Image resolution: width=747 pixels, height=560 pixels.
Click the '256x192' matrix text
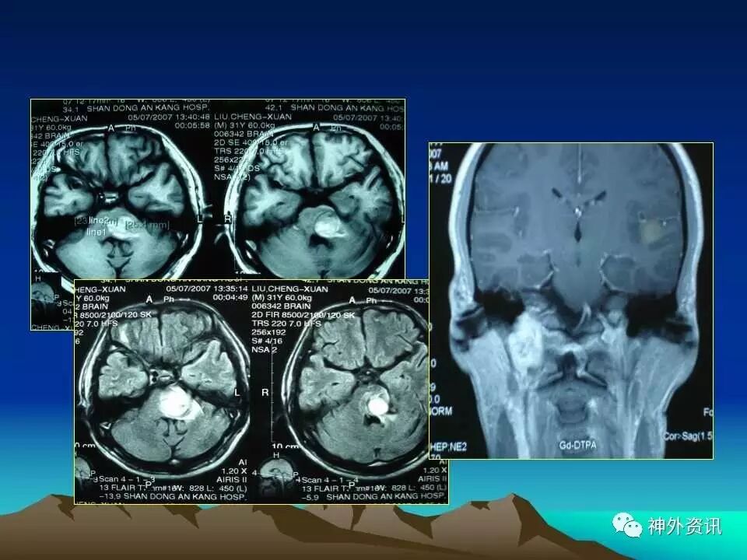tap(268, 332)
